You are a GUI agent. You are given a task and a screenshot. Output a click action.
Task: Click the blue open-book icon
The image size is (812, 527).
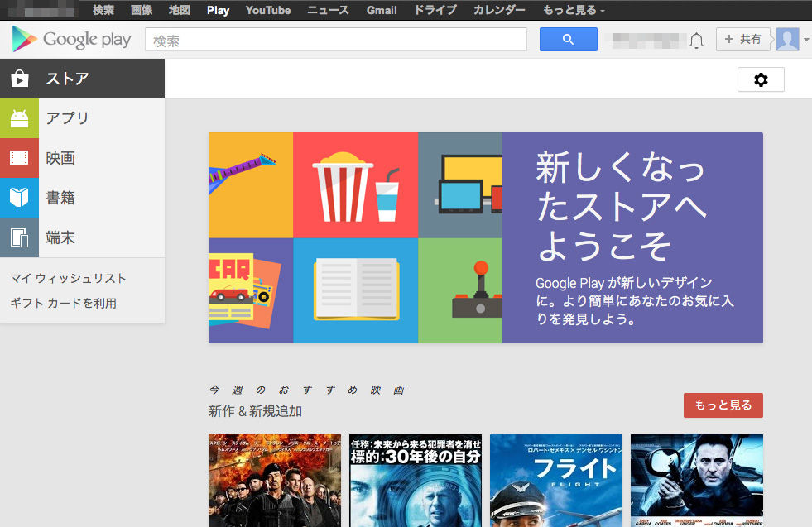click(x=19, y=198)
